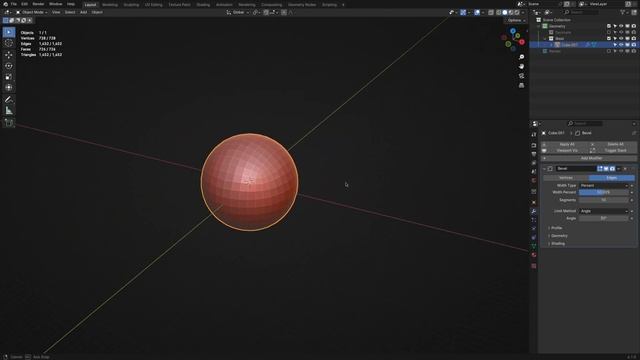Open the Global transform orientation dropdown
This screenshot has height=360, width=640.
238,13
